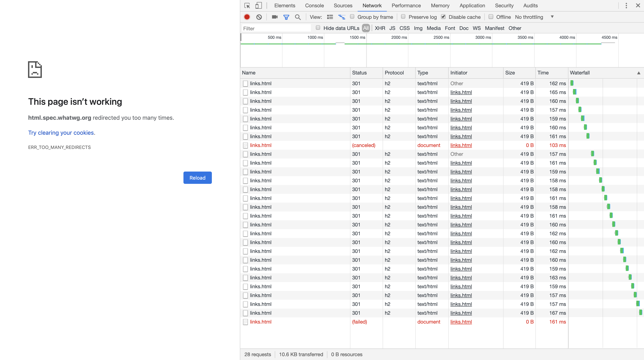Switch view using the waterfall display icon
The width and height of the screenshot is (644, 360).
pyautogui.click(x=342, y=17)
